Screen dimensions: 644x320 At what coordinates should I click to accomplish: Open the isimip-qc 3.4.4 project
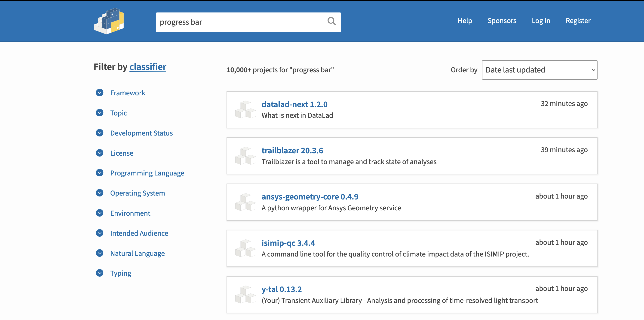288,243
